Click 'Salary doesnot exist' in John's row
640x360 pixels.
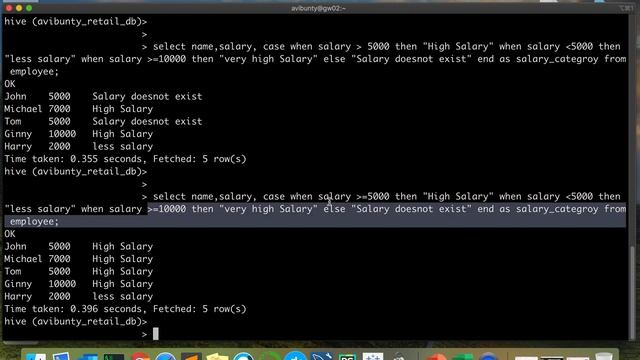[x=147, y=96]
